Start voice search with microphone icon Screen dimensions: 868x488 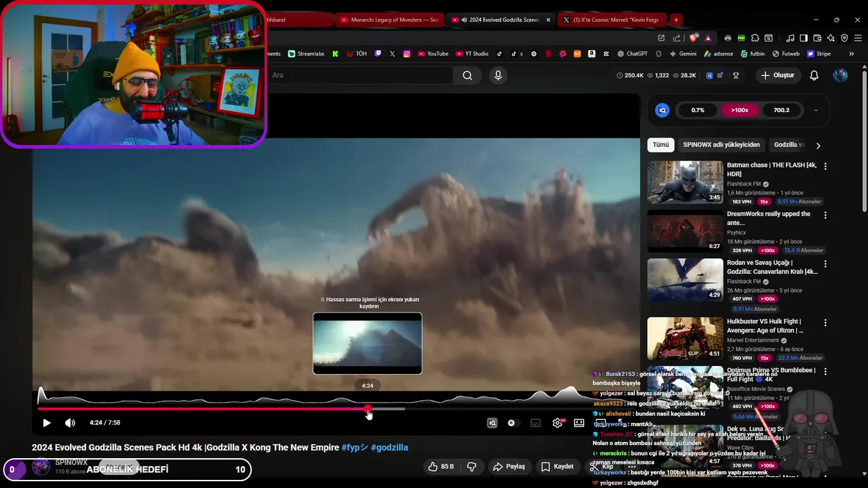pos(498,75)
